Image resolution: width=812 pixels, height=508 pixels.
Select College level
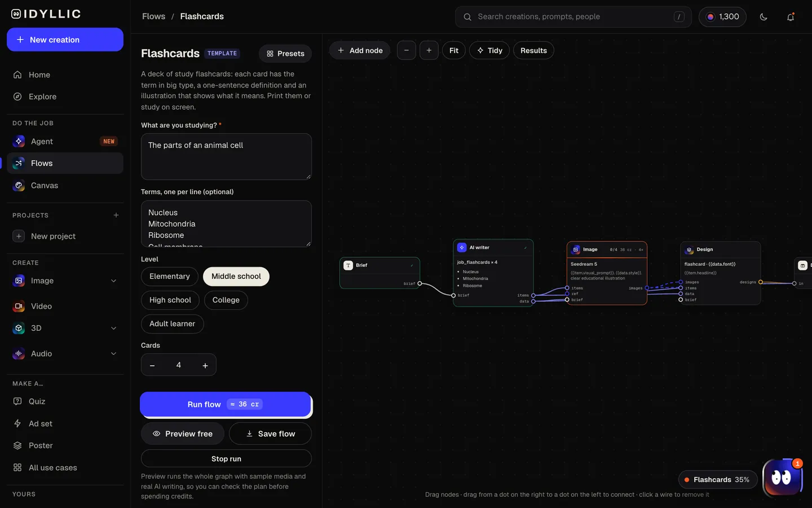tap(226, 300)
